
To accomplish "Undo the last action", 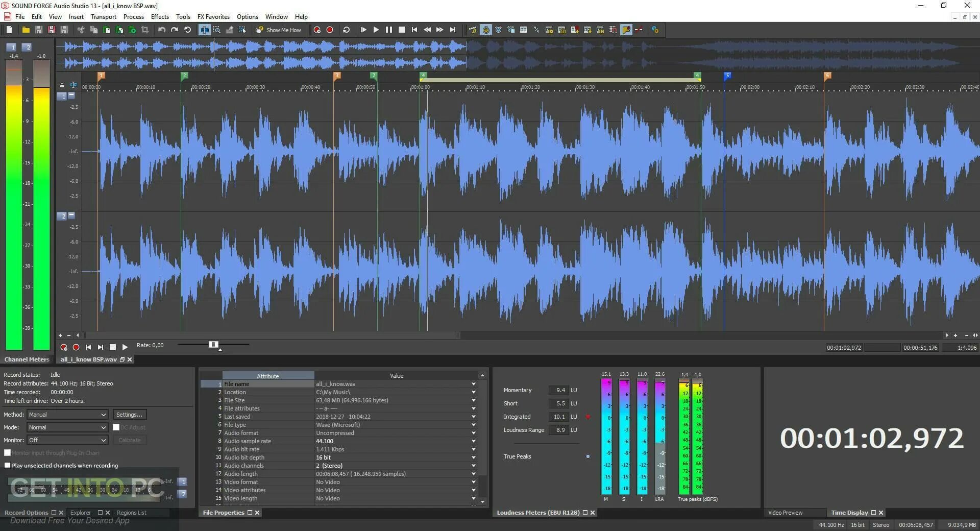I will pos(162,30).
